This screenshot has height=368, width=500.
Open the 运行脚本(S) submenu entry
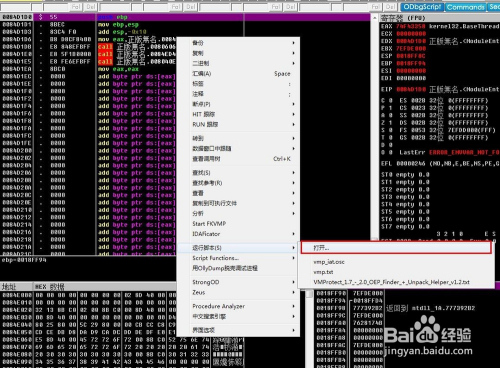coord(238,248)
